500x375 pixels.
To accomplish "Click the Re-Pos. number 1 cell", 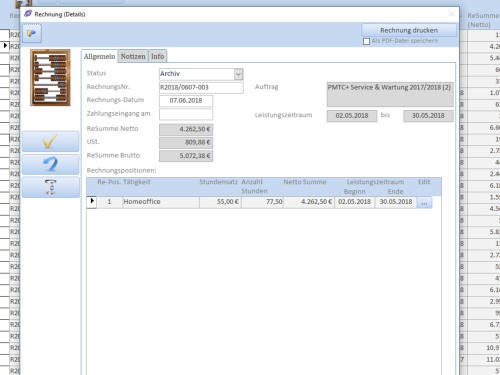I will tap(109, 202).
